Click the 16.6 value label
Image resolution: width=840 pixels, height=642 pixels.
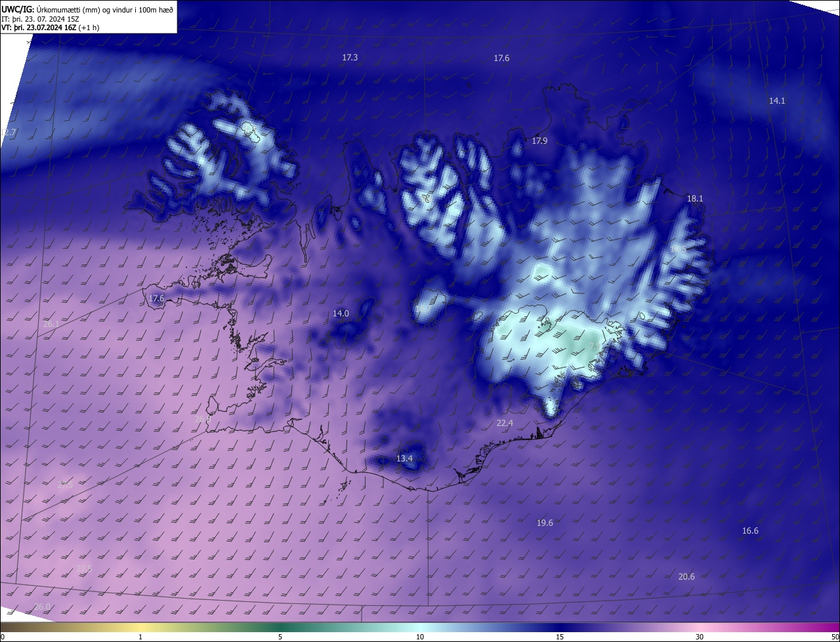coord(750,531)
